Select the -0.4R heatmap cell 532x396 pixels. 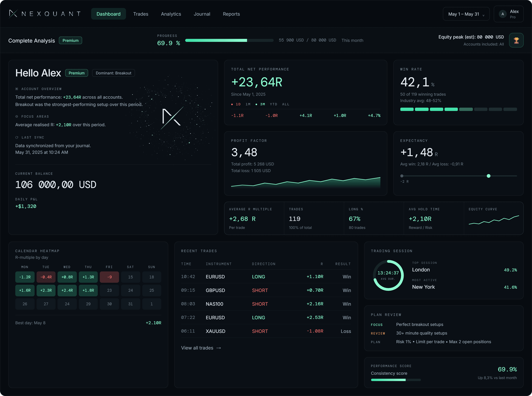[x=46, y=277]
